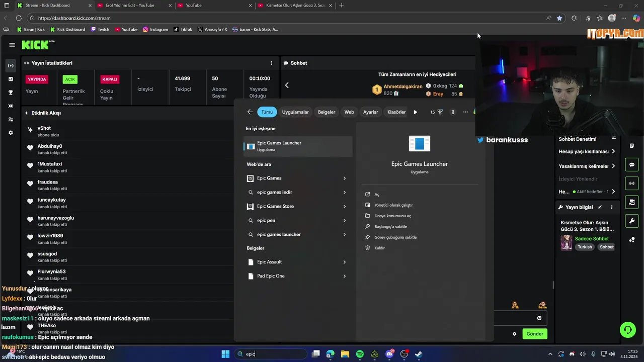
Task: Go back in the Sohbet gifts carousel
Action: (287, 85)
